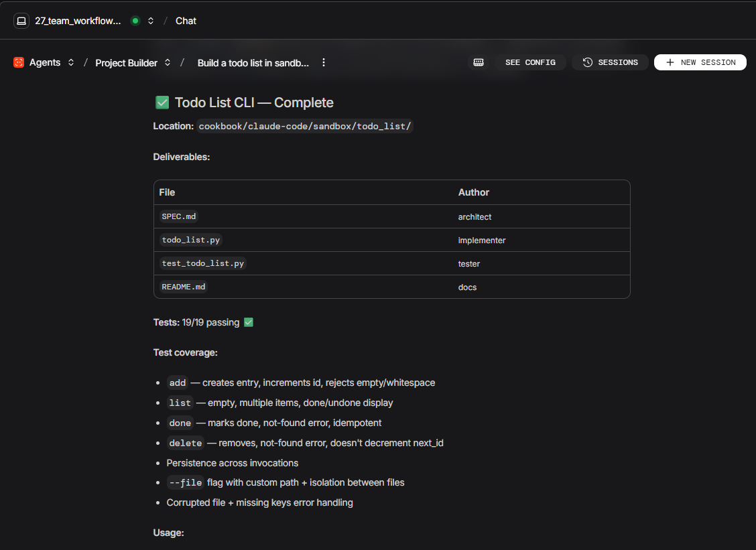Open the SESSIONS history button
The width and height of the screenshot is (756, 550).
pos(610,62)
